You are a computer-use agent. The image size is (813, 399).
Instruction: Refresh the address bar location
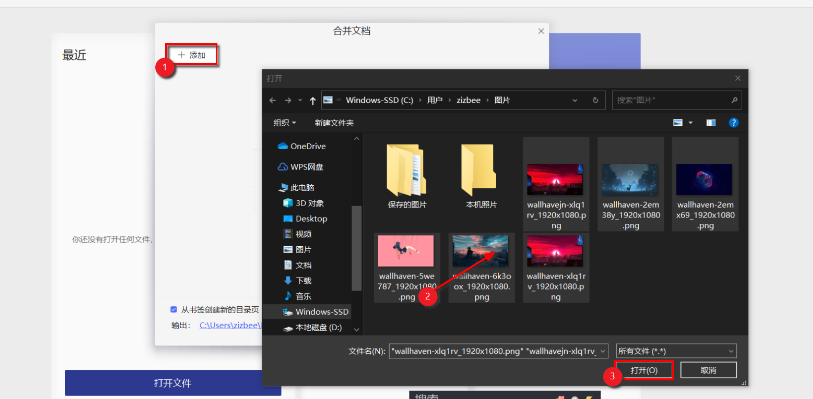[x=595, y=101]
